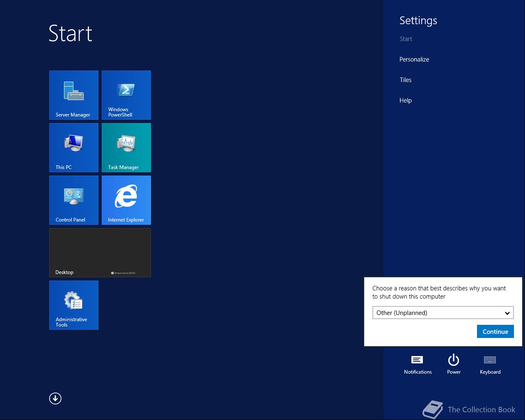The height and width of the screenshot is (420, 525).
Task: Launch Internet Explorer tile
Action: tap(126, 200)
